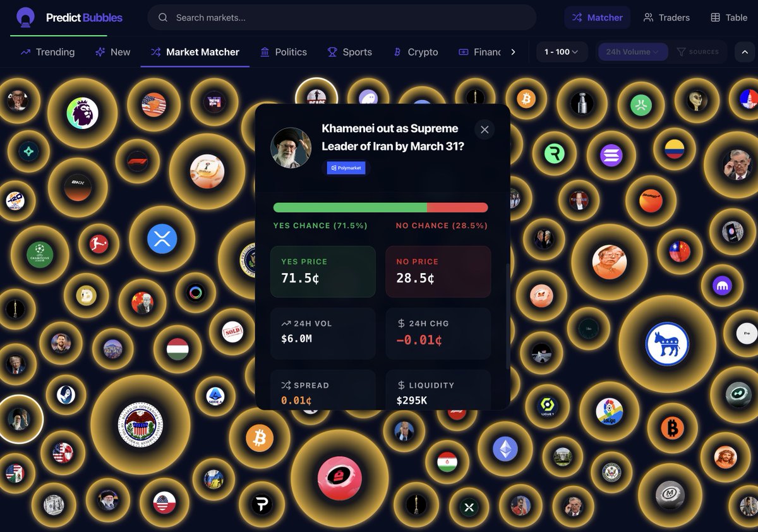Select the Trending tab

click(x=47, y=52)
